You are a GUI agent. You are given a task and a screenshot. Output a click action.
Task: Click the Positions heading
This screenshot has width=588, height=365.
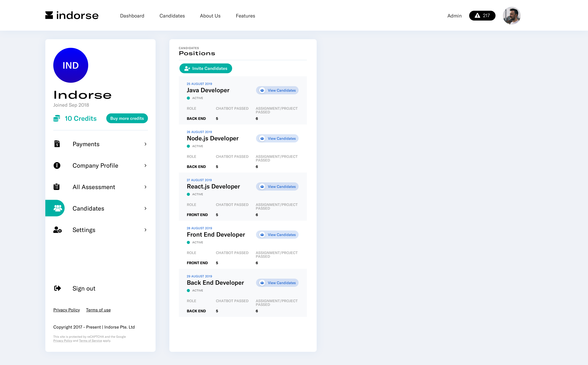[x=197, y=53]
